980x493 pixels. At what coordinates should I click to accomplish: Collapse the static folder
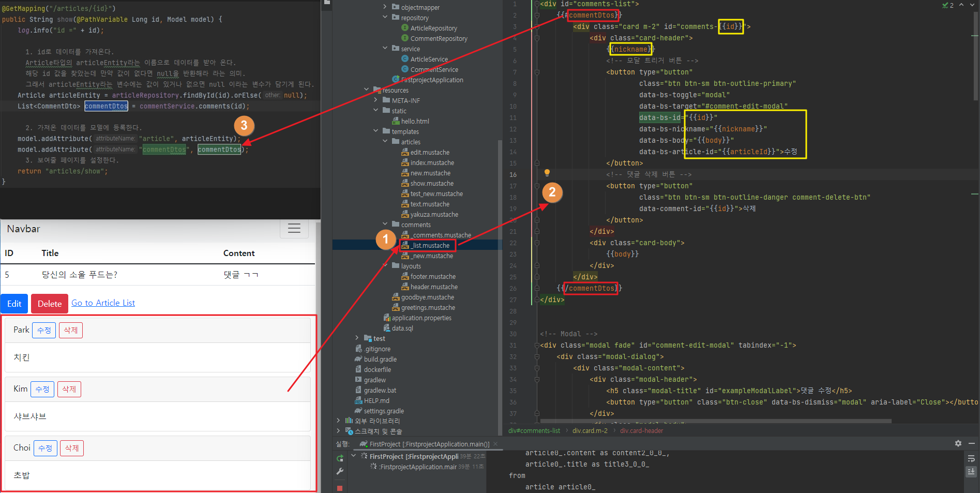[x=375, y=111]
